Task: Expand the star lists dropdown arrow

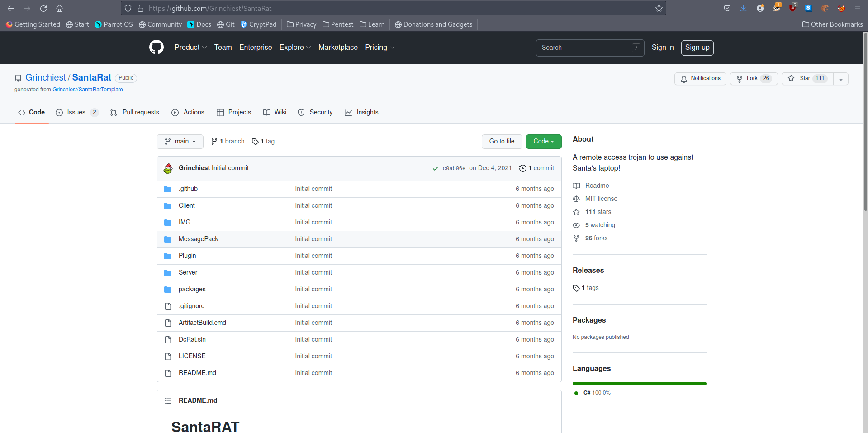Action: [x=840, y=79]
